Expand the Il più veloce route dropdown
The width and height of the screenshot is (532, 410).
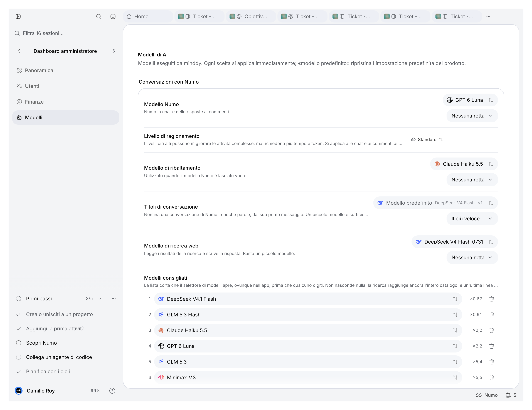[x=472, y=219]
